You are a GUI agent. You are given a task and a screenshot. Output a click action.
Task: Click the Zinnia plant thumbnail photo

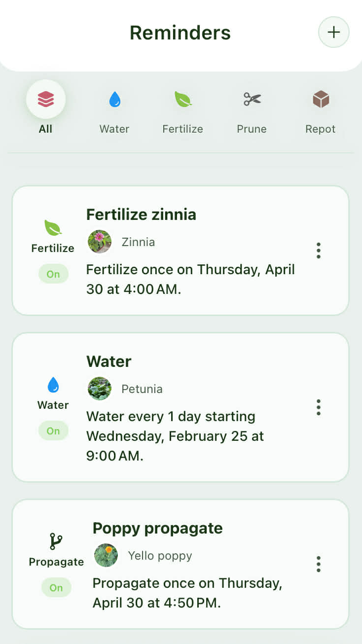[100, 242]
